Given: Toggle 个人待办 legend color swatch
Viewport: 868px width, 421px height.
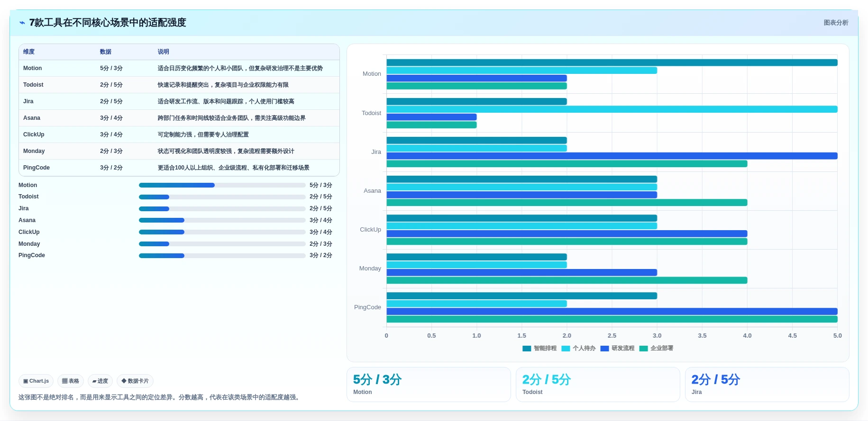Looking at the screenshot, I should coord(566,349).
